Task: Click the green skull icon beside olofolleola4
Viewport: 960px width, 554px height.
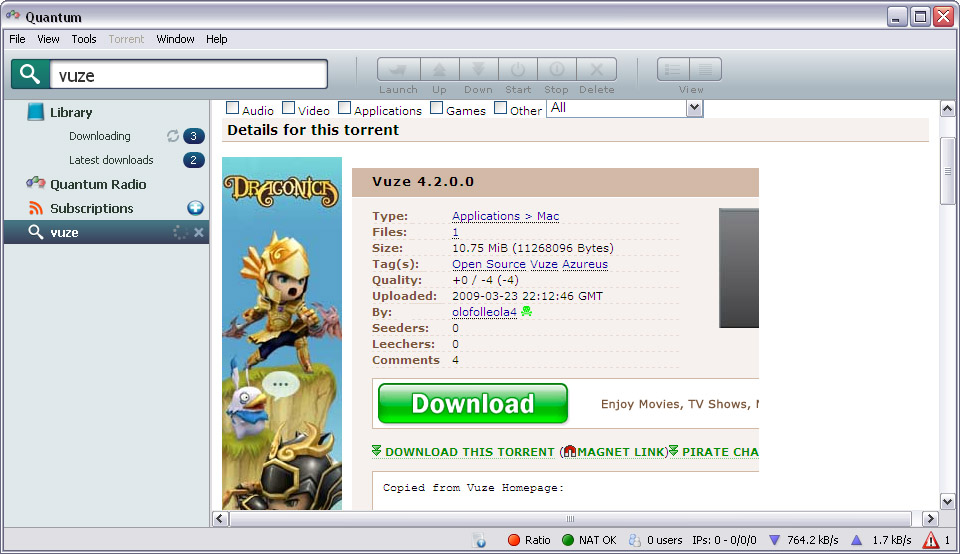Action: pos(527,312)
